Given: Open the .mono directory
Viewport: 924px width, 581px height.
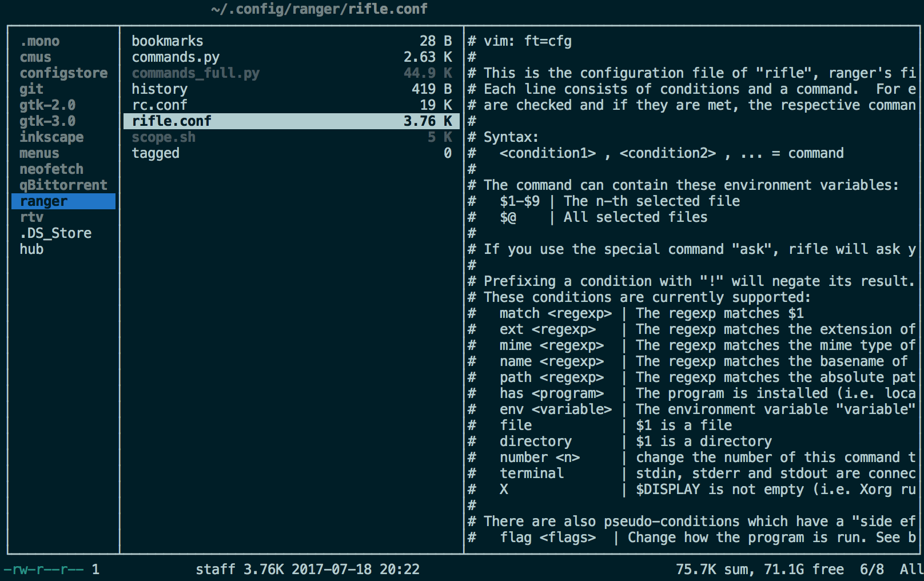Looking at the screenshot, I should (40, 41).
